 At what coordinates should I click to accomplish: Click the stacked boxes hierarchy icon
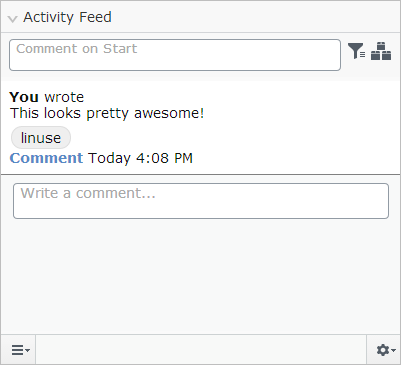pos(381,51)
